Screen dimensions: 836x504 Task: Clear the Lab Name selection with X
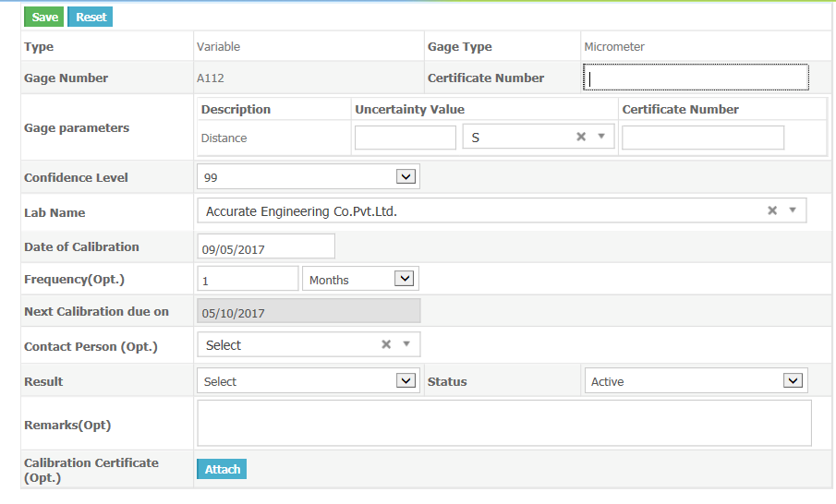pyautogui.click(x=772, y=210)
